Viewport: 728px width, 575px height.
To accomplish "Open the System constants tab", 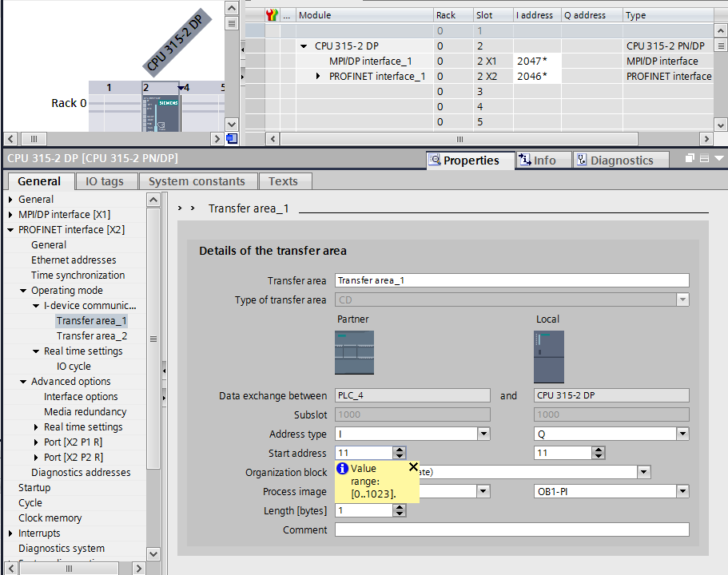I will coord(197,181).
